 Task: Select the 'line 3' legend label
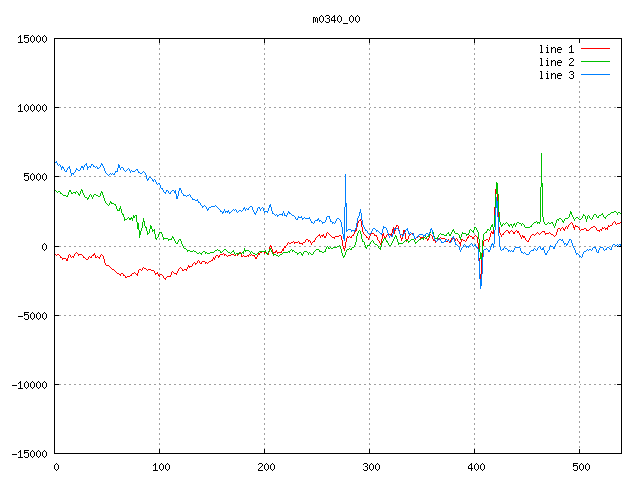(556, 75)
